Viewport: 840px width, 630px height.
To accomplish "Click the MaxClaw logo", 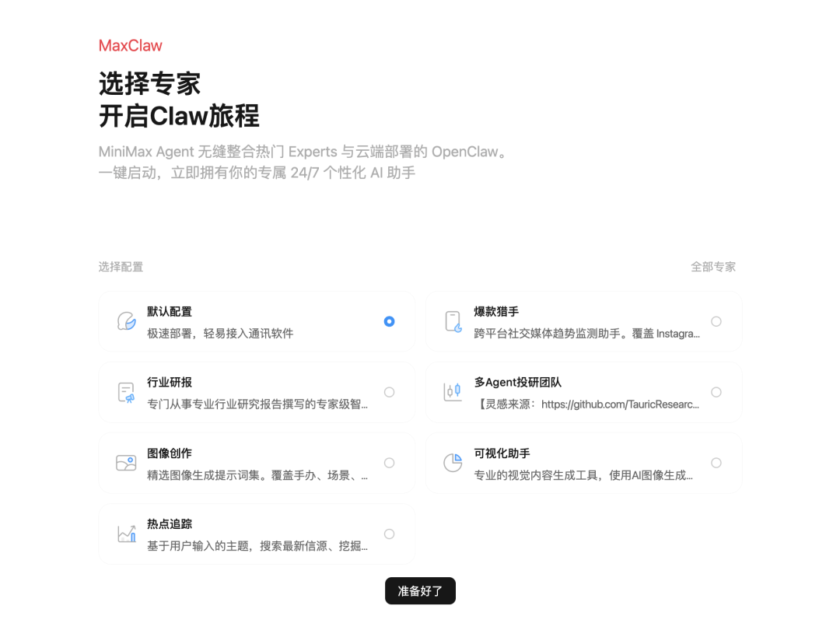I will [131, 45].
